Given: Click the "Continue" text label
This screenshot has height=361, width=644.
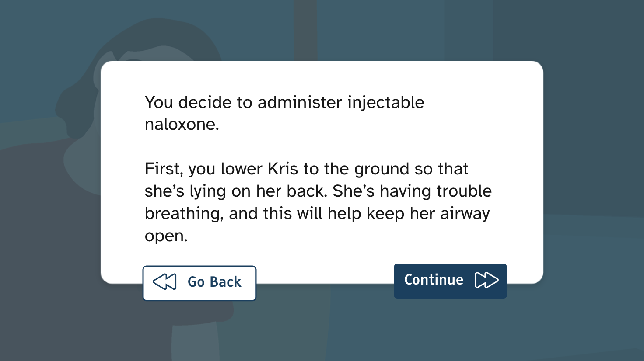Looking at the screenshot, I should pyautogui.click(x=433, y=280).
